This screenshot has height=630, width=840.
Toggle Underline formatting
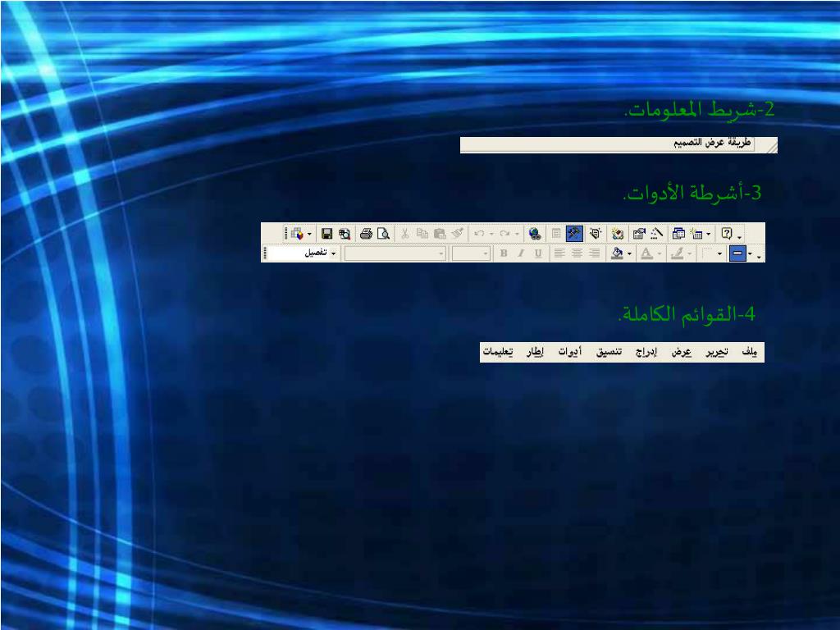[538, 253]
